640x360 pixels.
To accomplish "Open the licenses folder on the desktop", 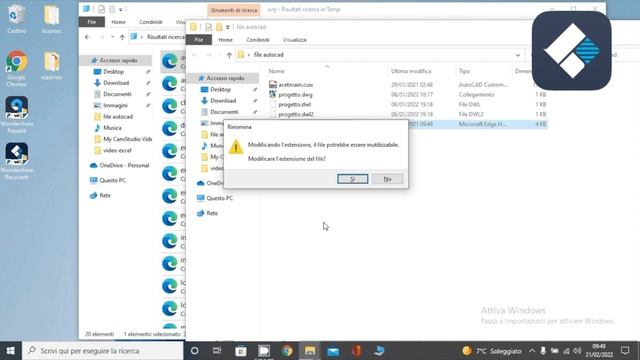I will 52,19.
